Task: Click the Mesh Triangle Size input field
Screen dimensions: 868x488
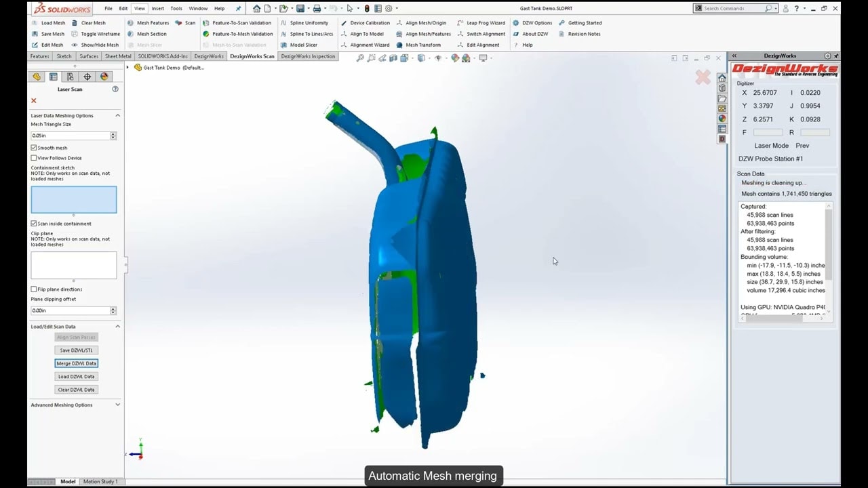Action: 70,136
